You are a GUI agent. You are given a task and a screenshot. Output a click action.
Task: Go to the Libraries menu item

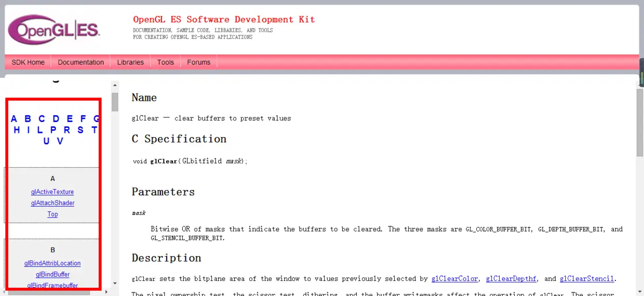130,62
